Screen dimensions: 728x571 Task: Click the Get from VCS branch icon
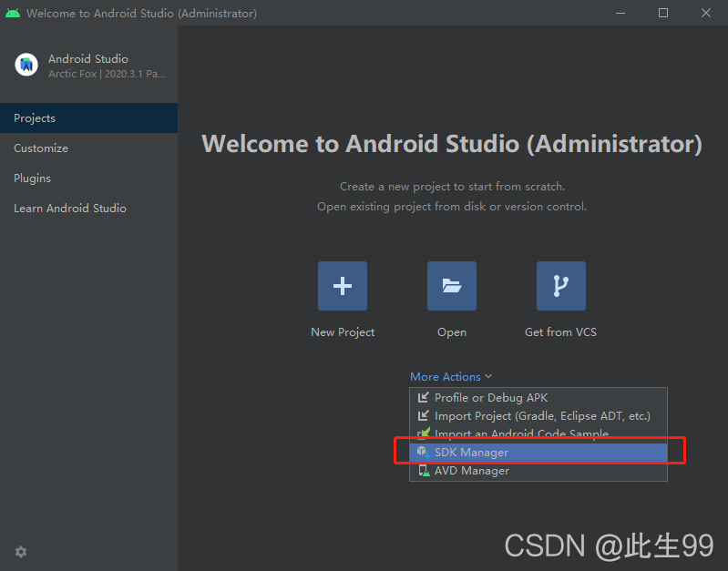[561, 286]
